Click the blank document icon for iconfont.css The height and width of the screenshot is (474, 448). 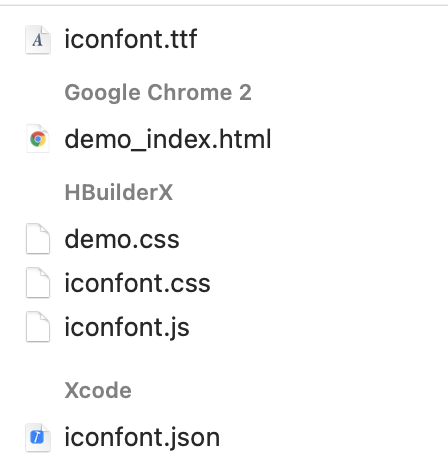(x=38, y=283)
